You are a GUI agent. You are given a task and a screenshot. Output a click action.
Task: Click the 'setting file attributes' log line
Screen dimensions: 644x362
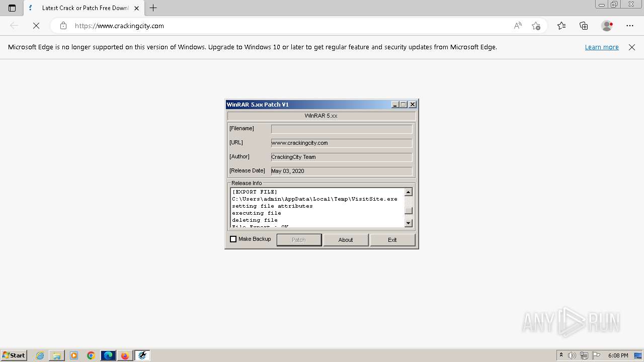pyautogui.click(x=272, y=206)
